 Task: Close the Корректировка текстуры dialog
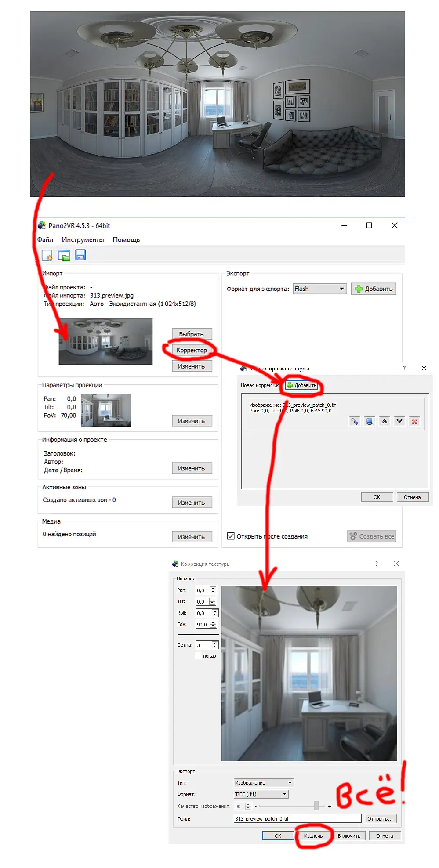coord(424,368)
